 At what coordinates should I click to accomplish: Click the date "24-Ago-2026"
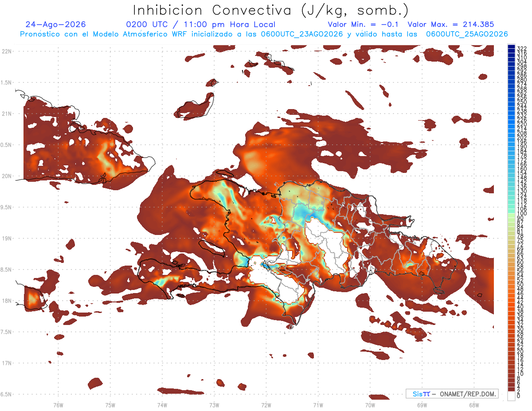pos(55,25)
